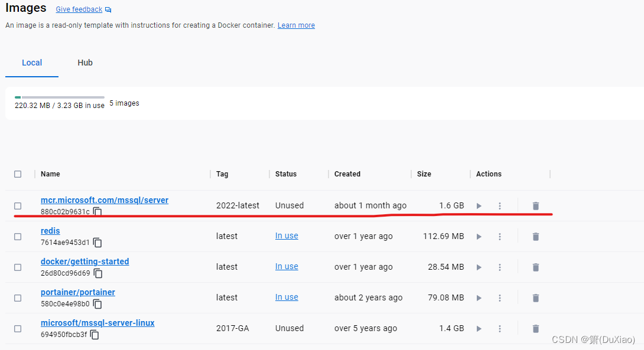Delete the mcr.microsoft.com/mssql/server image
The width and height of the screenshot is (644, 350).
[x=535, y=206]
